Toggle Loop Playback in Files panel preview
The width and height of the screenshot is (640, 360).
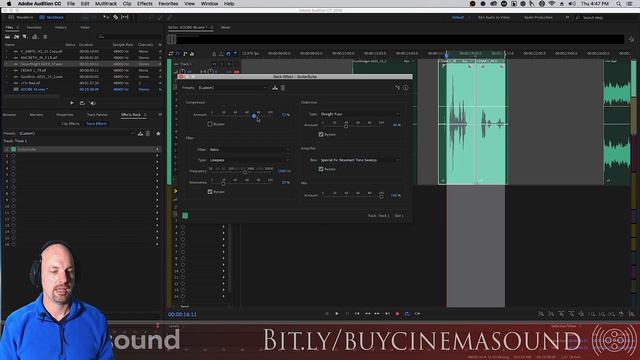tap(82, 103)
